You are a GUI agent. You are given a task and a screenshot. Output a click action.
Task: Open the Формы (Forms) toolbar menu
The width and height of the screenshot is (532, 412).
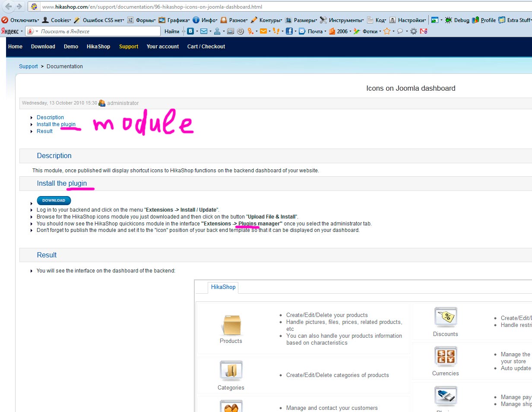tap(141, 20)
